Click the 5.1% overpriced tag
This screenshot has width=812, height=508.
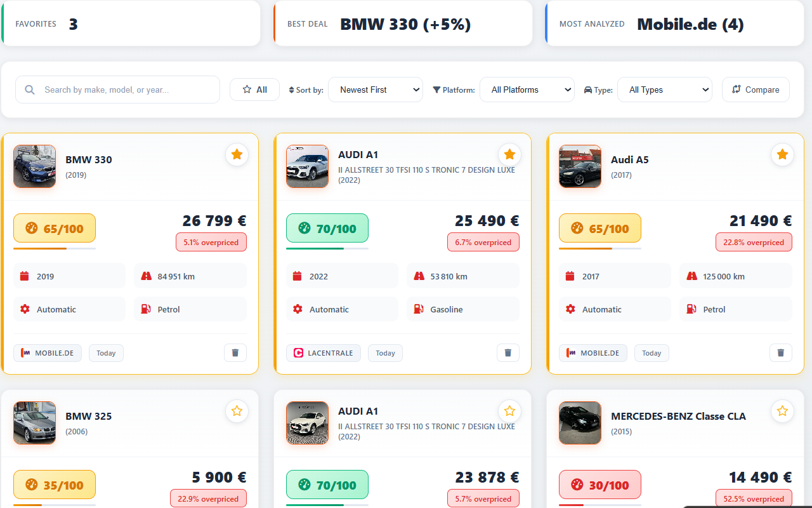(x=211, y=242)
